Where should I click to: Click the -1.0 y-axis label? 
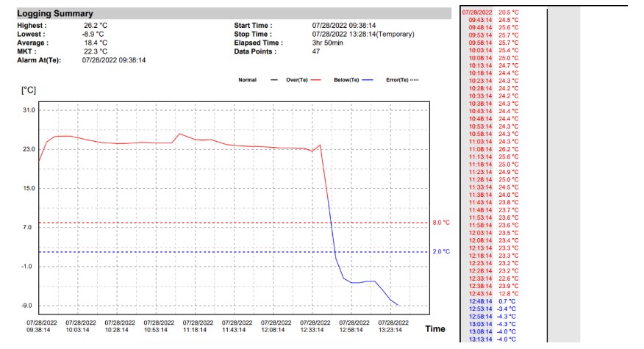pos(26,267)
